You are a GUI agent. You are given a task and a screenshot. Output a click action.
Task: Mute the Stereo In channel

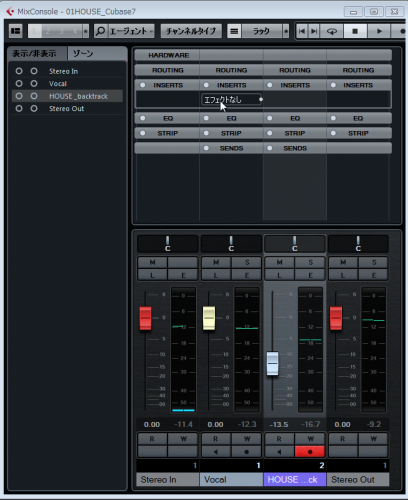152,262
